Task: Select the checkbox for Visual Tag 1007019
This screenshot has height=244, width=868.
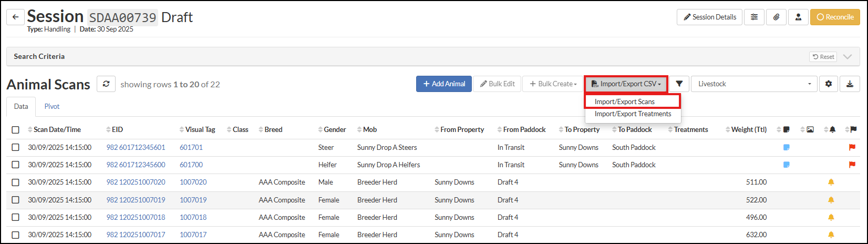Action: (x=15, y=200)
